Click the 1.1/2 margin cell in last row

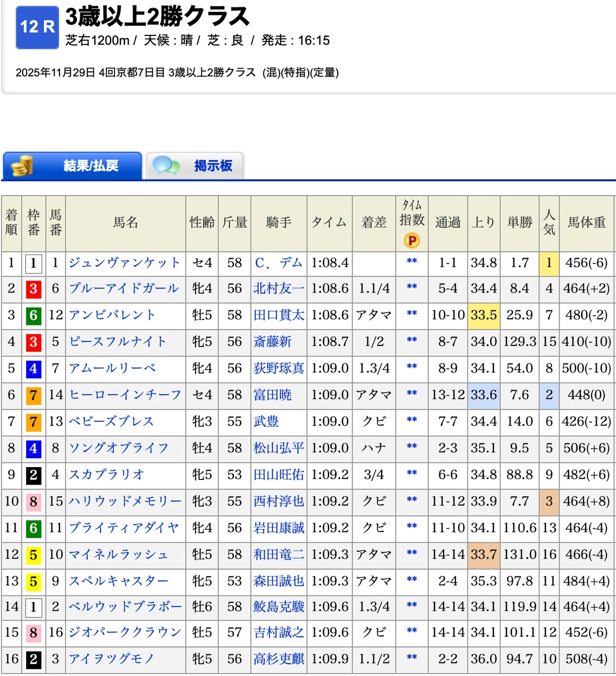tap(374, 659)
